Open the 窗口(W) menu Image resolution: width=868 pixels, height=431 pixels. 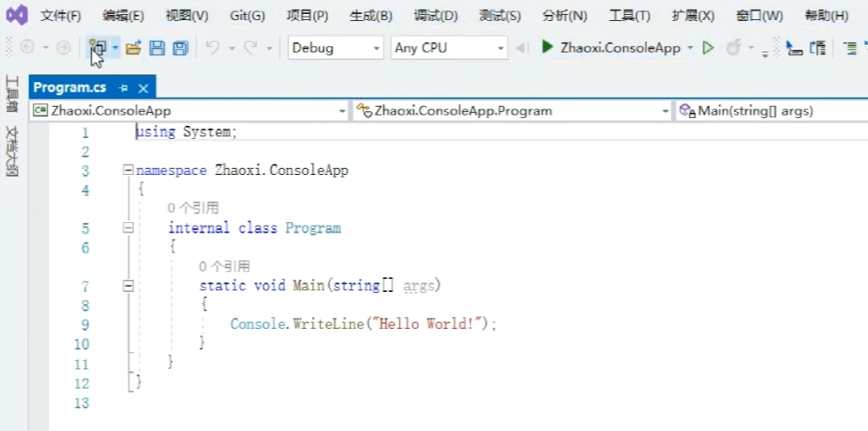point(759,16)
